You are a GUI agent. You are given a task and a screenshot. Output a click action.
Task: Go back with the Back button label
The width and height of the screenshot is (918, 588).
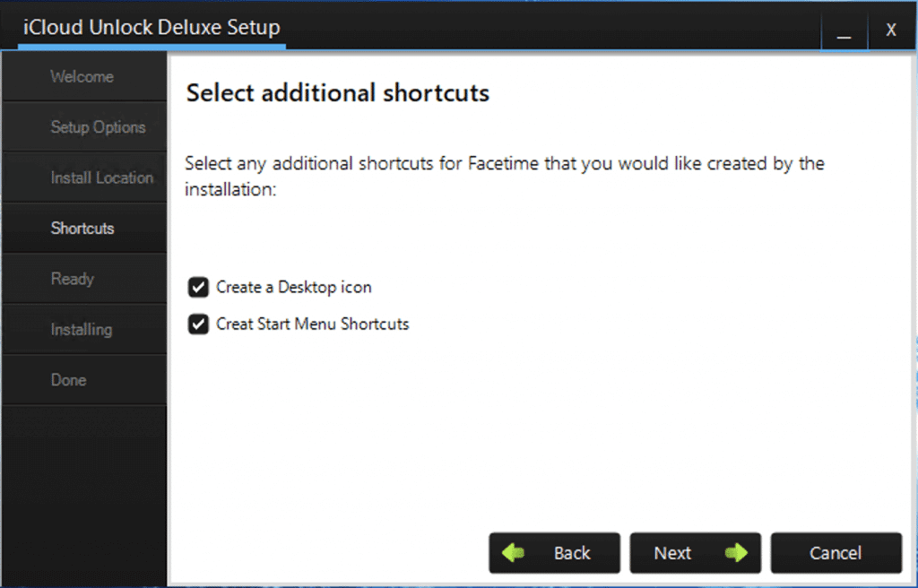572,553
